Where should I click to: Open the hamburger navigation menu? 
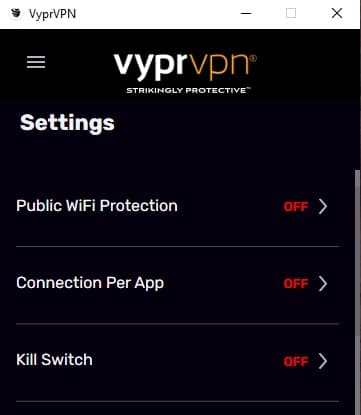coord(36,62)
